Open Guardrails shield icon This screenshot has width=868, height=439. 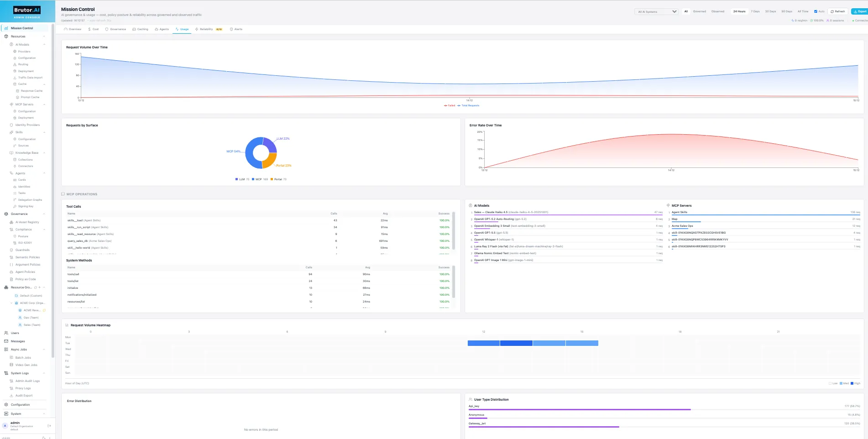tap(11, 250)
